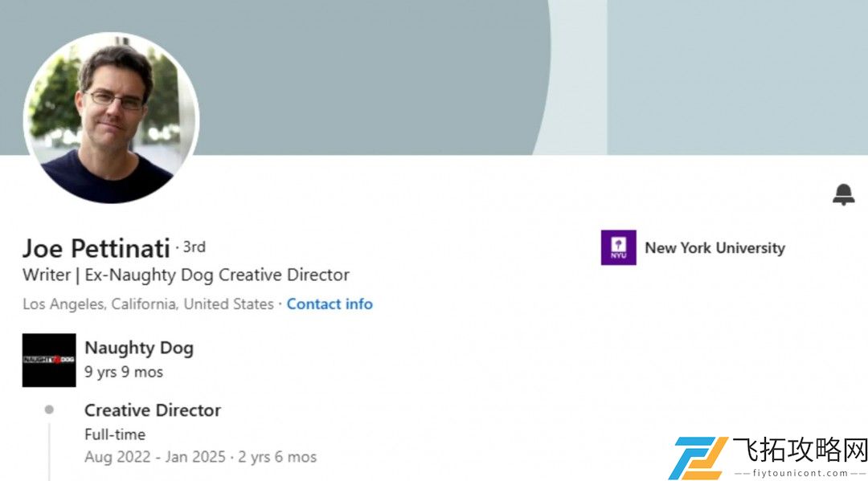The width and height of the screenshot is (868, 481).
Task: Click the Creative Director timeline dot
Action: (x=49, y=410)
